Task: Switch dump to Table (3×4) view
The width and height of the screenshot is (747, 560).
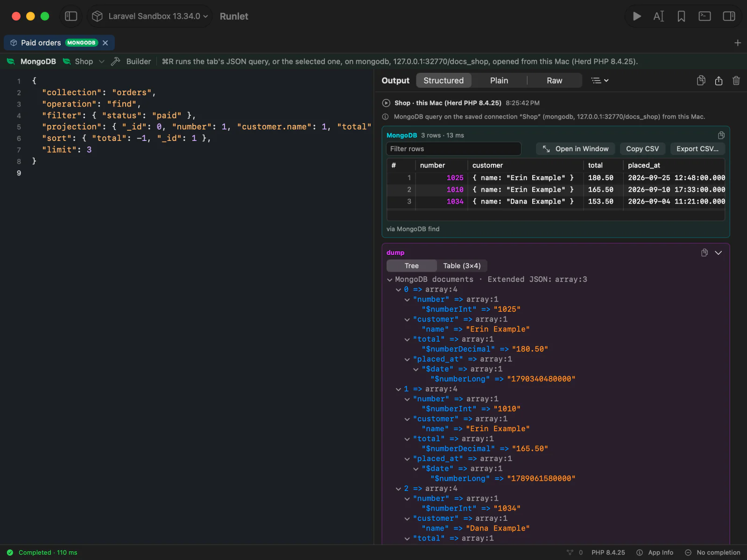Action: tap(462, 266)
